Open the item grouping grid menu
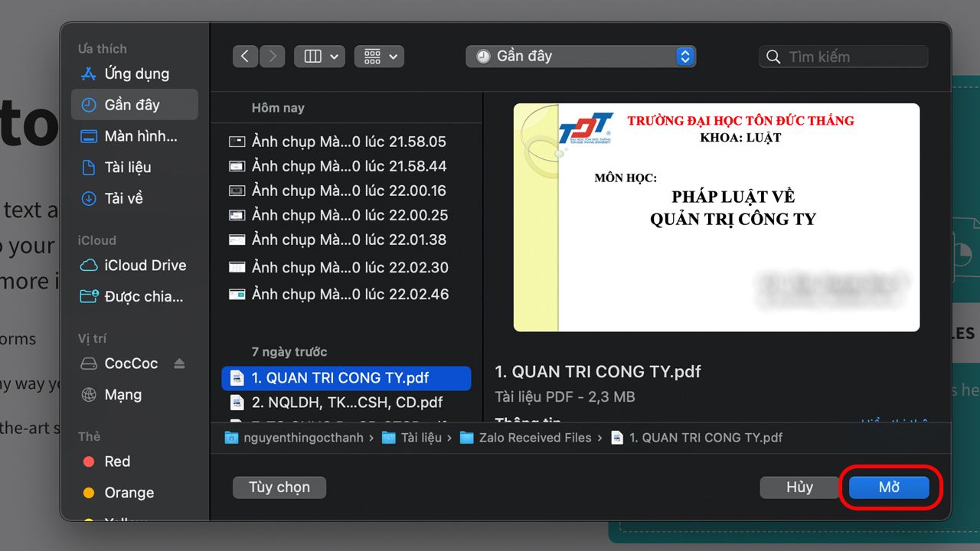The height and width of the screenshot is (551, 980). pyautogui.click(x=379, y=57)
